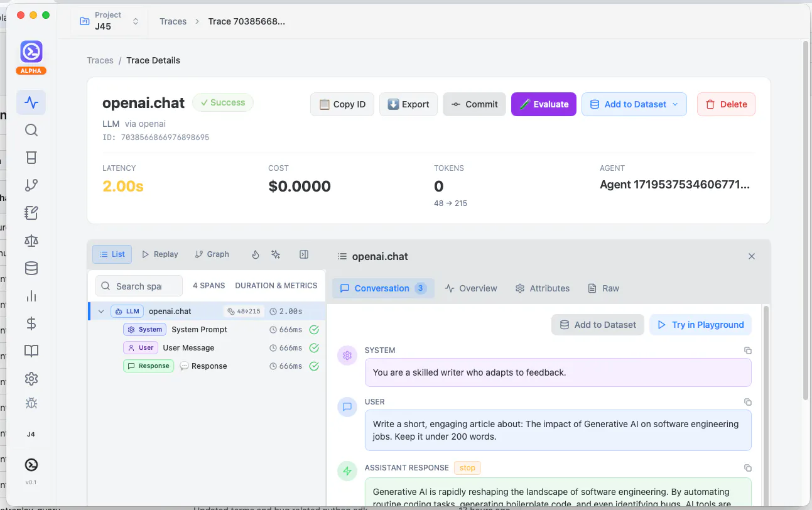Click the purple Evaluate button
This screenshot has width=812, height=510.
coord(544,104)
